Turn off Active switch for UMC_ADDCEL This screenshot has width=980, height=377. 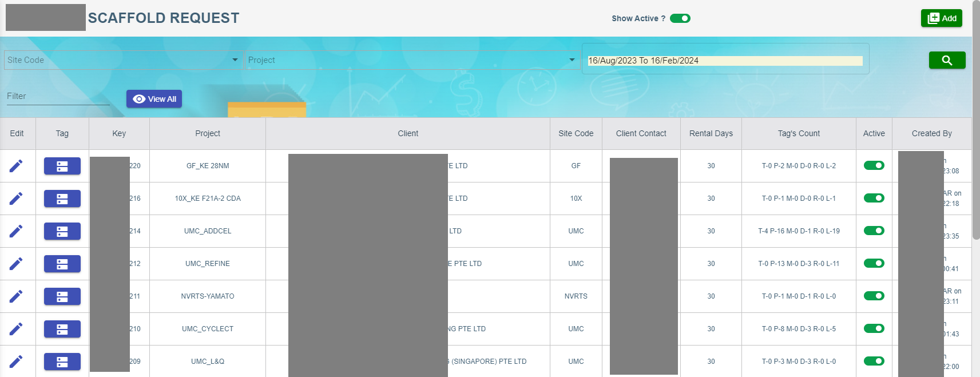(874, 231)
